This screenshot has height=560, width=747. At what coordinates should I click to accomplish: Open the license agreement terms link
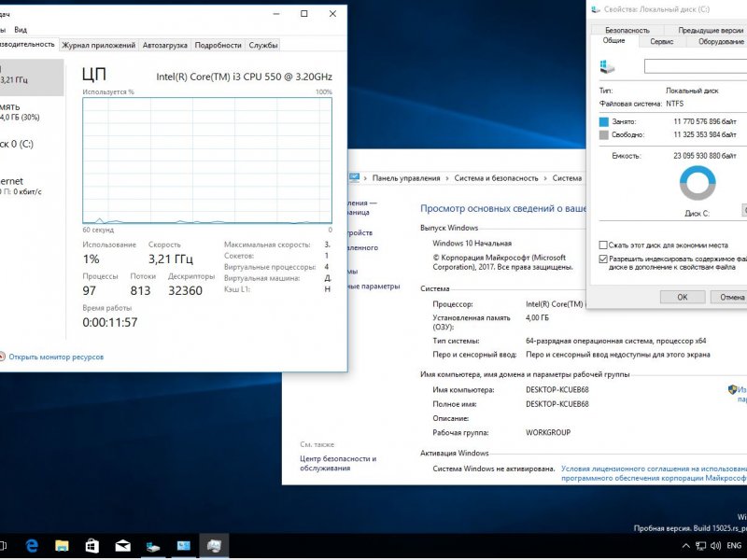(x=654, y=473)
